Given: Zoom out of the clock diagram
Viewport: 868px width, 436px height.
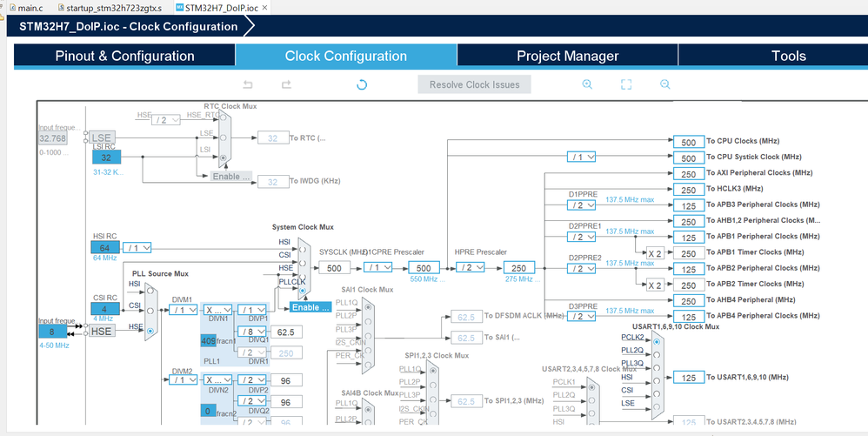Looking at the screenshot, I should point(664,84).
